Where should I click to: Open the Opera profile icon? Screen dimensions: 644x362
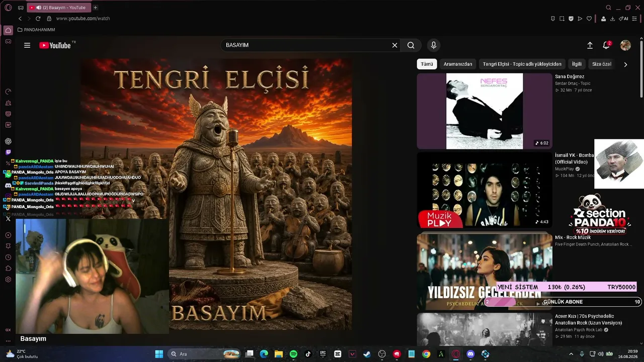(603, 19)
